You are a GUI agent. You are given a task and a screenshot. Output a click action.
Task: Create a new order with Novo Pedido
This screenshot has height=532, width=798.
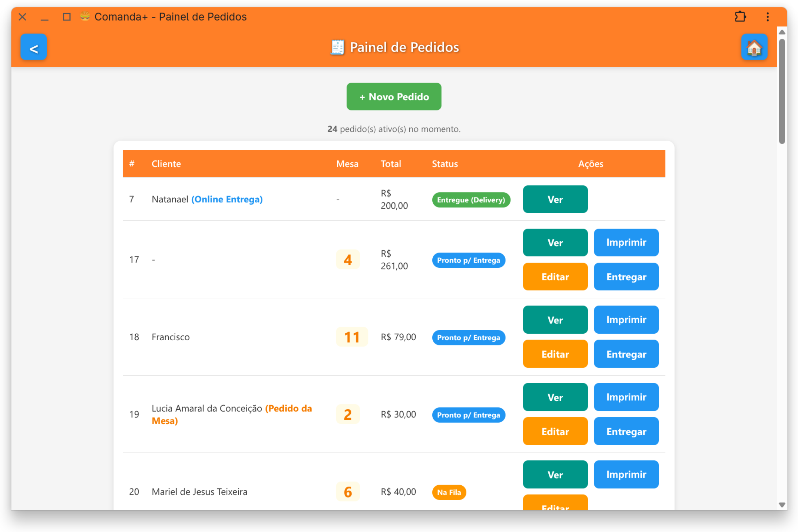point(394,97)
